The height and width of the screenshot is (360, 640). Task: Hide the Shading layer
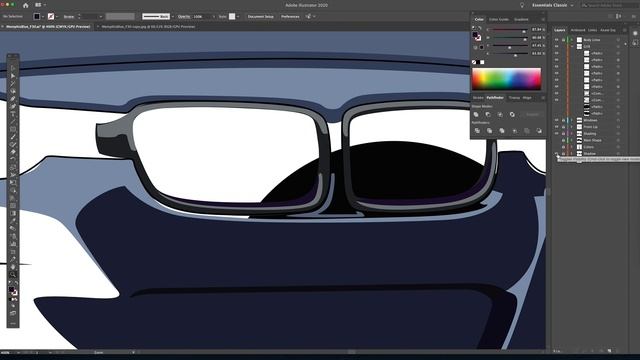556,133
